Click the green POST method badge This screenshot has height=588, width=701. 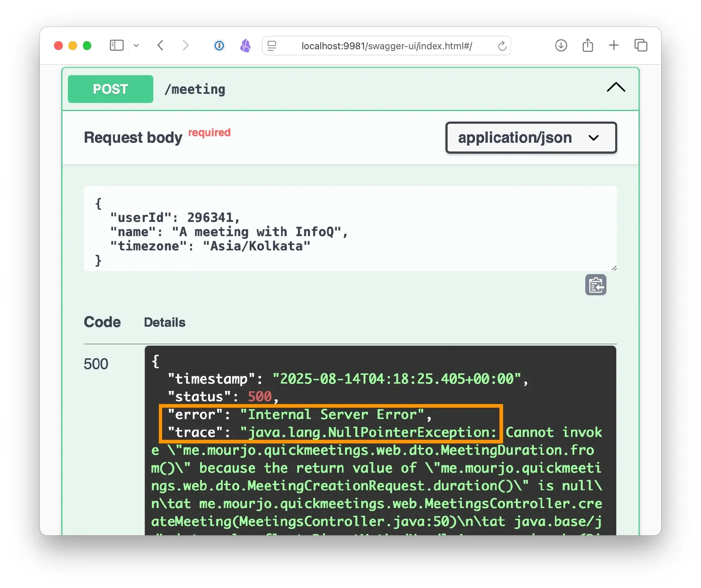tap(110, 89)
